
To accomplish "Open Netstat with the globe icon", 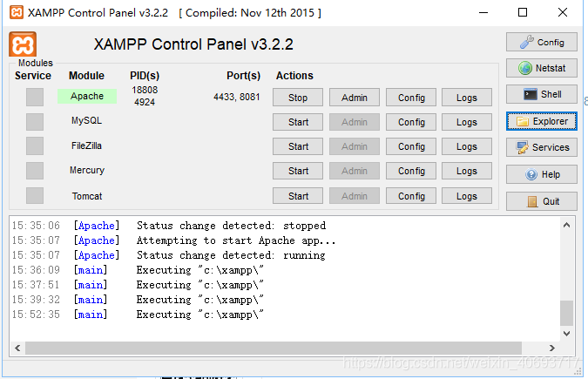I will pyautogui.click(x=542, y=68).
